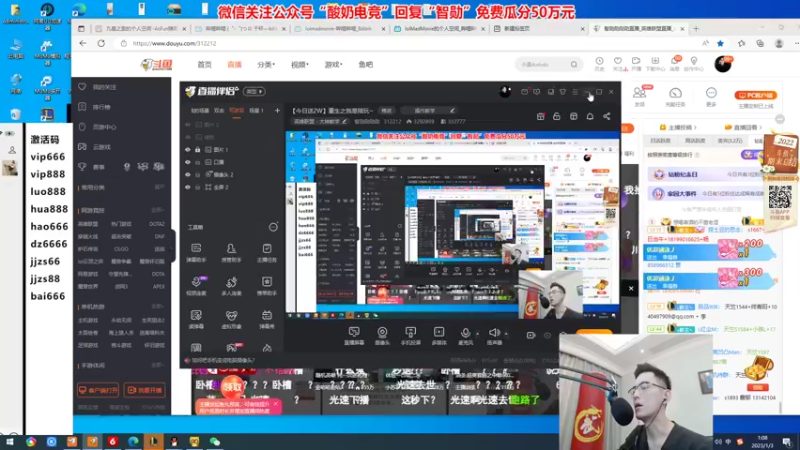Image resolution: width=800 pixels, height=450 pixels.
Task: Click Douyu logo on the website header
Action: (157, 65)
